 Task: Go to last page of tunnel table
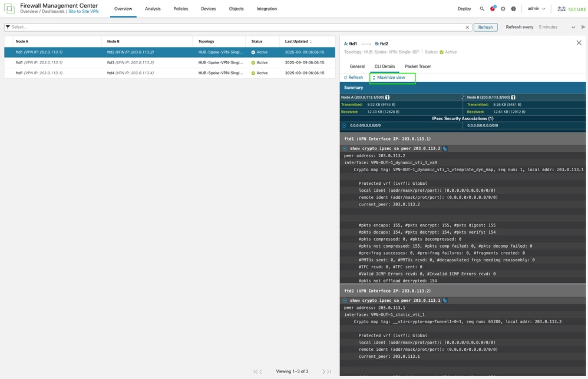[x=329, y=371]
